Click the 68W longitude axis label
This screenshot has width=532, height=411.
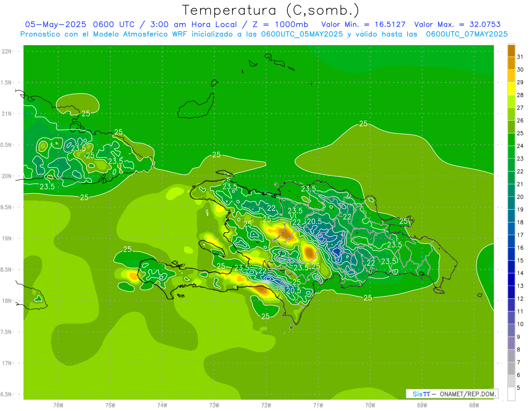click(474, 405)
